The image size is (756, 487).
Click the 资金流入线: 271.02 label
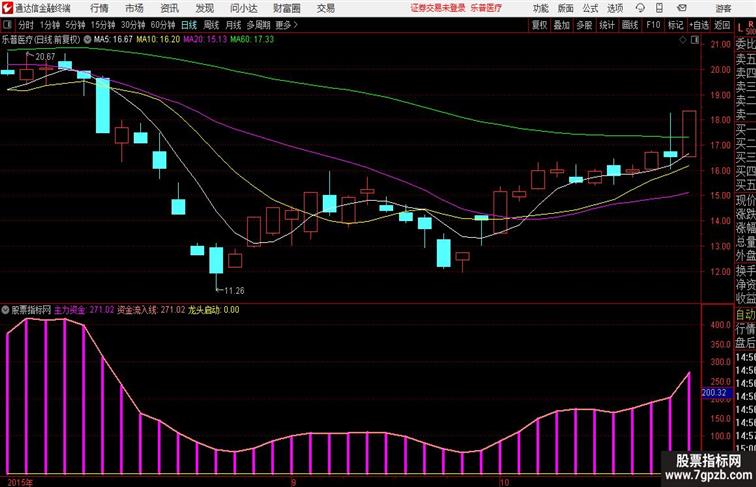tap(151, 310)
